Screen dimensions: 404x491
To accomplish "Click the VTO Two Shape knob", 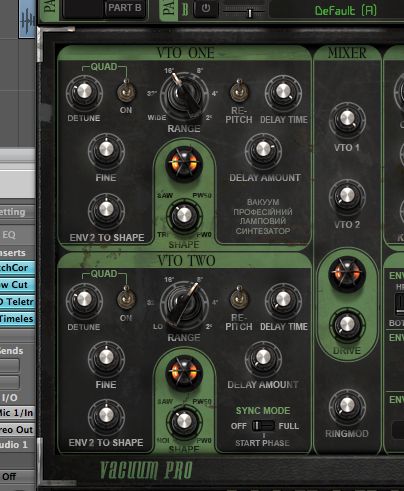I will 184,422.
